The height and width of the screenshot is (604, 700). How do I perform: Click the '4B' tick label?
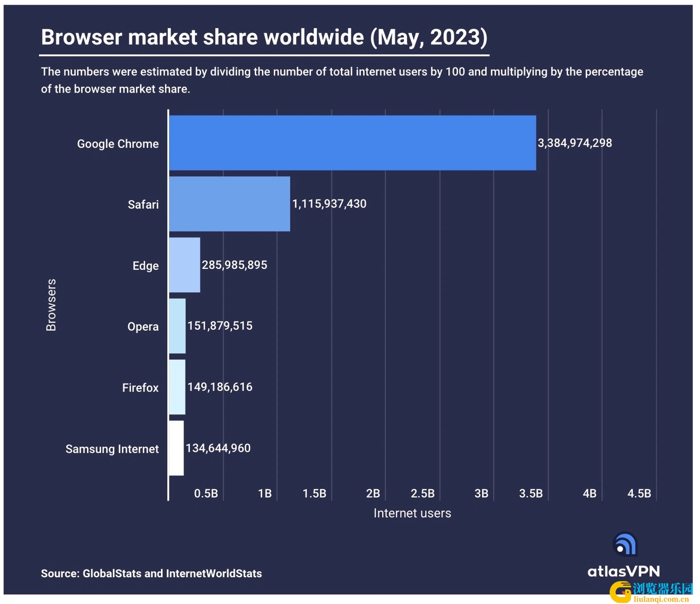(x=590, y=494)
